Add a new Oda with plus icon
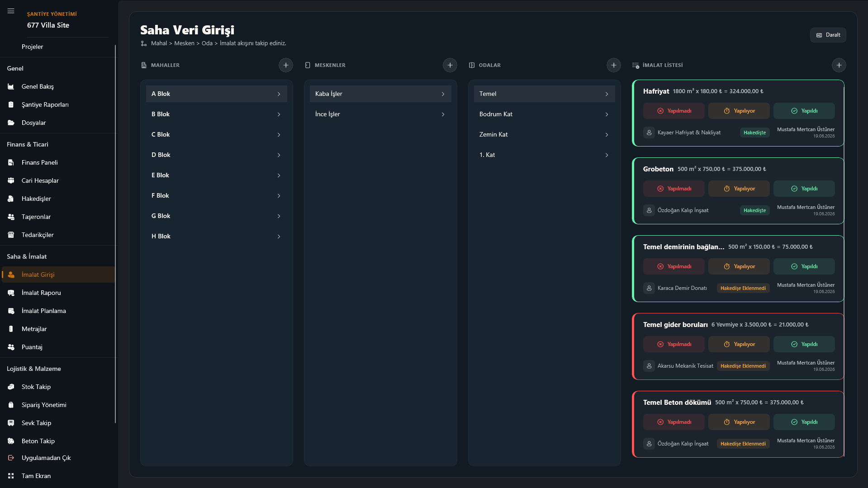This screenshot has width=868, height=488. [x=614, y=65]
